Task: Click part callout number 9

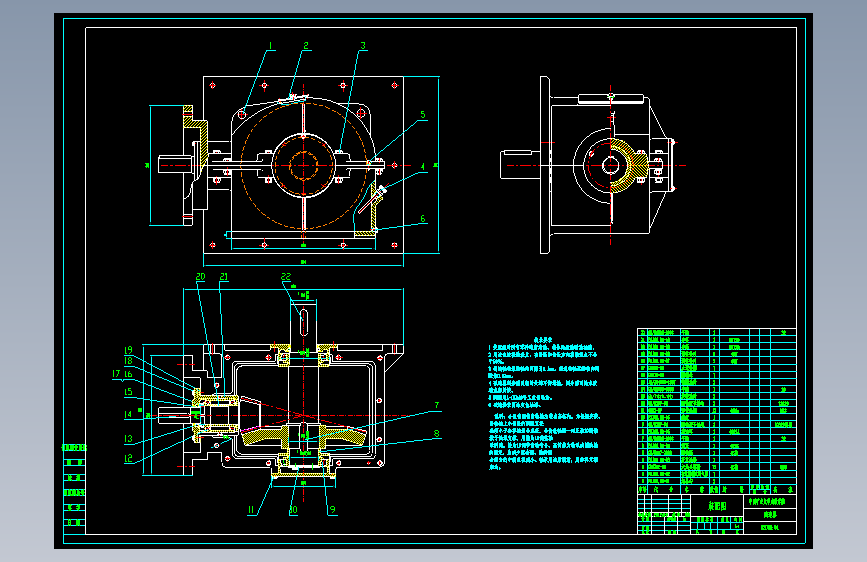Action: [x=332, y=510]
